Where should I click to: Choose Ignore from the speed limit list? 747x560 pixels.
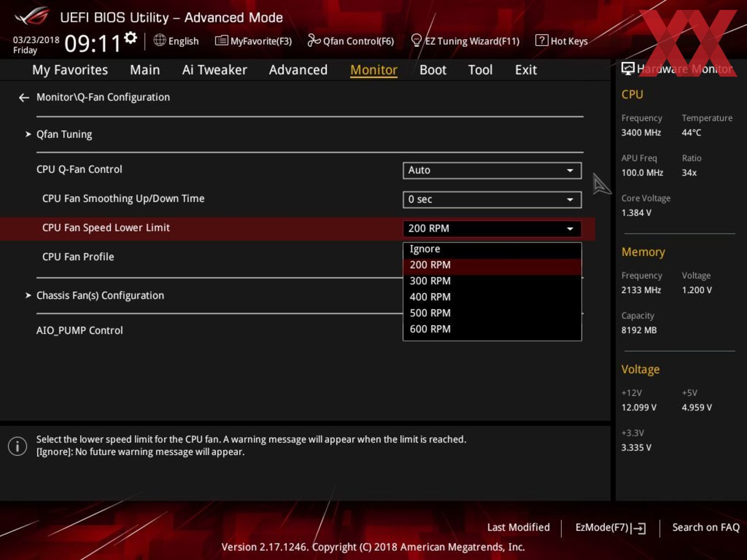(492, 249)
